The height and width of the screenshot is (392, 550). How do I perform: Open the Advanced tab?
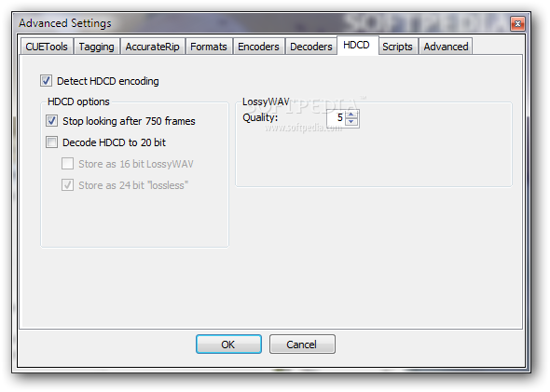click(x=446, y=47)
